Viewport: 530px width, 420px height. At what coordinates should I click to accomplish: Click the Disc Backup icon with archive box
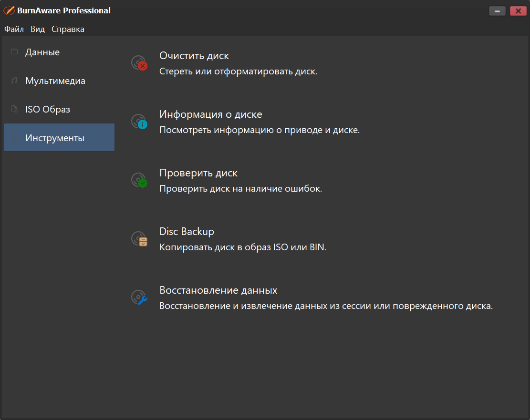[x=139, y=239]
